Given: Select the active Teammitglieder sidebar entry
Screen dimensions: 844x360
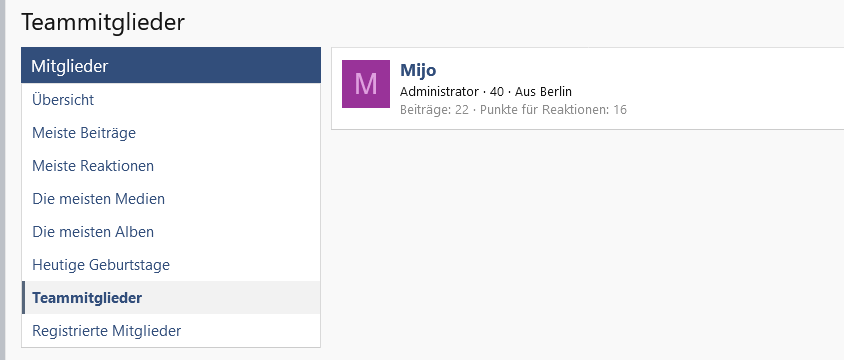Looking at the screenshot, I should pyautogui.click(x=171, y=298).
